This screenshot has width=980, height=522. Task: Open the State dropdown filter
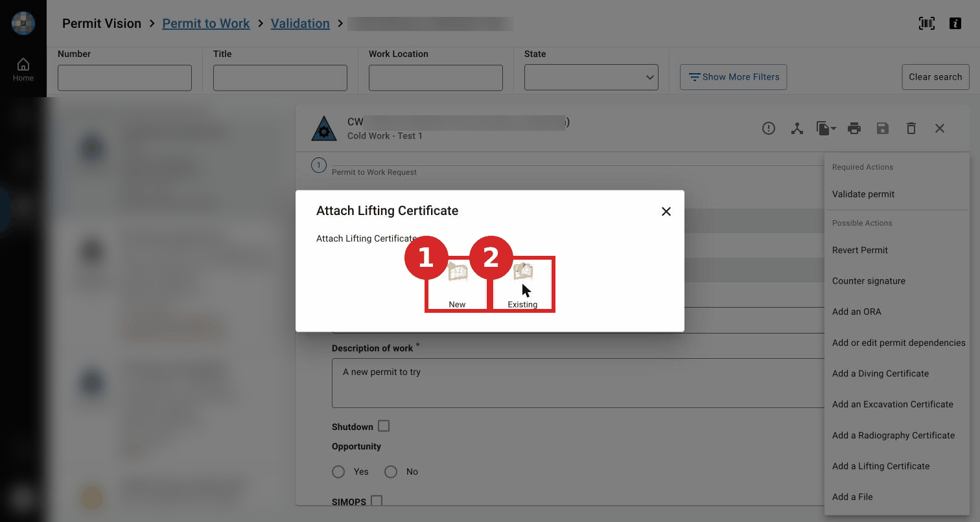click(x=591, y=77)
